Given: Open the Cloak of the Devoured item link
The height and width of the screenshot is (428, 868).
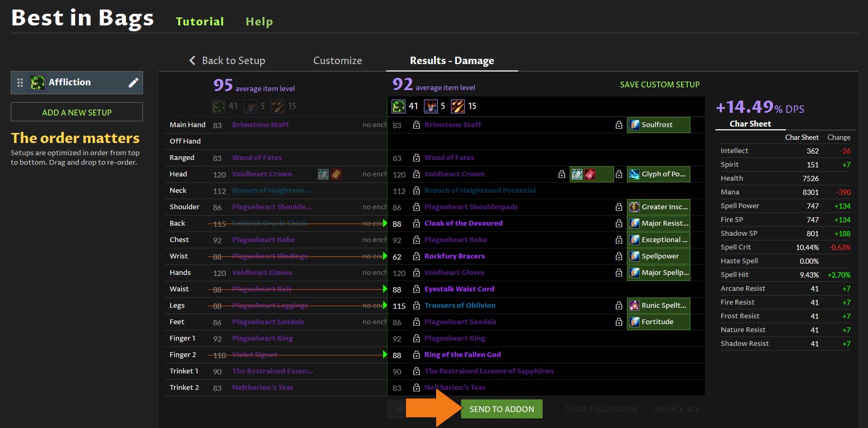Looking at the screenshot, I should point(464,224).
